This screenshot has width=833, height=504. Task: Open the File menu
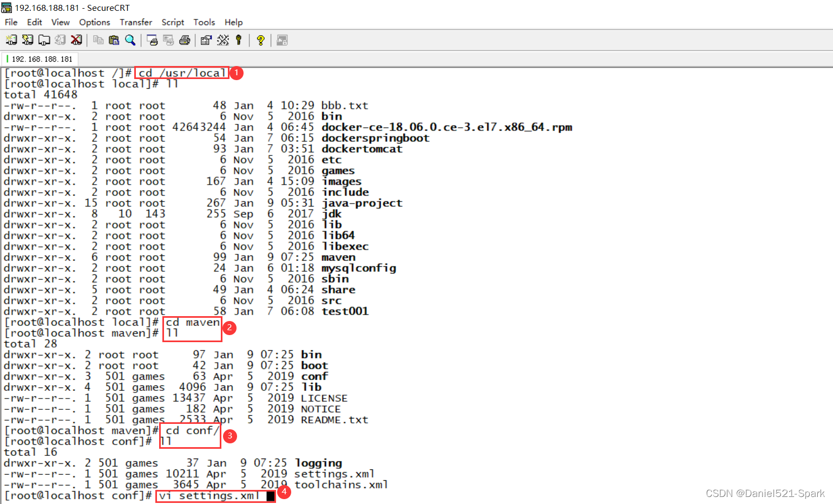coord(11,22)
